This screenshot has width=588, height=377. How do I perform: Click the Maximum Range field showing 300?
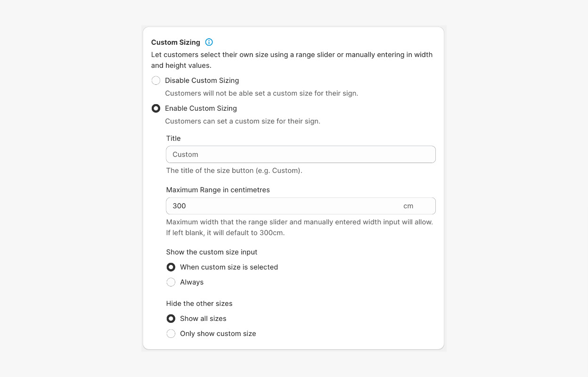click(x=283, y=206)
